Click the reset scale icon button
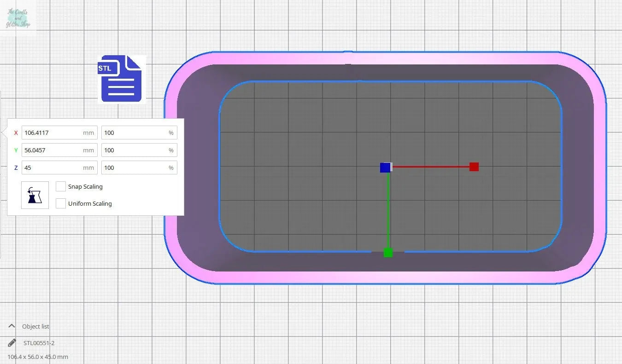 pyautogui.click(x=35, y=195)
